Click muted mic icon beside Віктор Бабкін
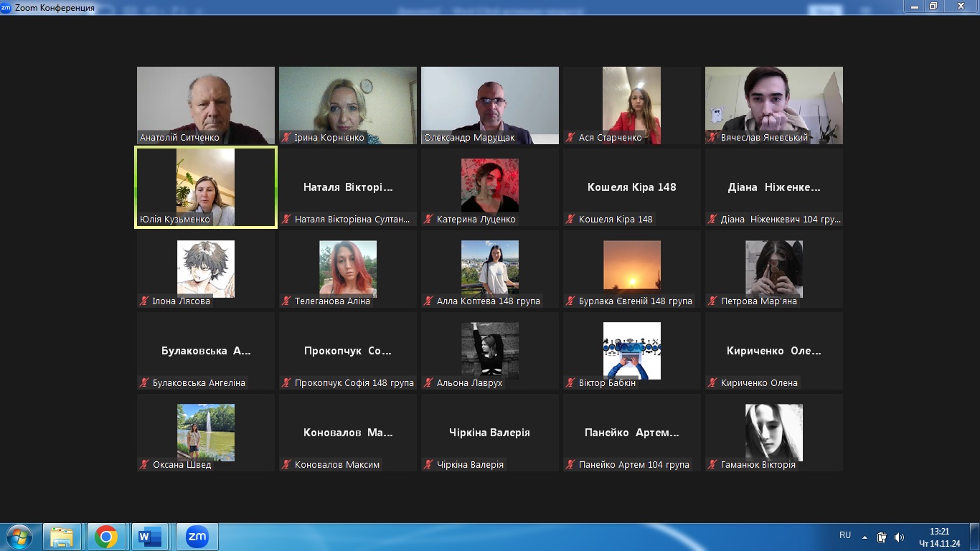 [x=570, y=383]
